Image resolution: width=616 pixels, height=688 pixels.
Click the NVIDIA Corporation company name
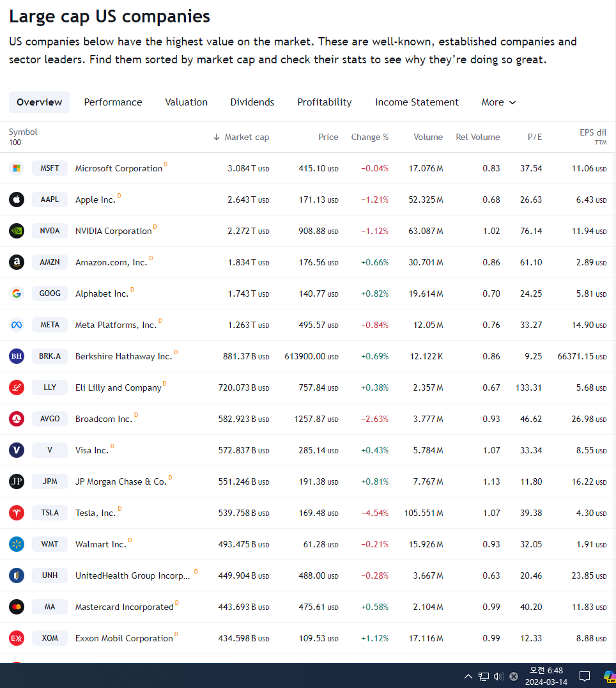(x=114, y=231)
